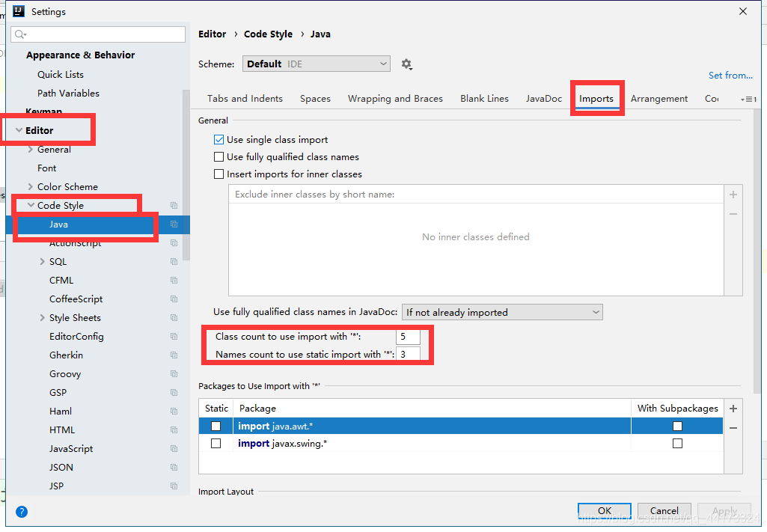This screenshot has width=767, height=532.
Task: Click the Set from... link
Action: (730, 76)
